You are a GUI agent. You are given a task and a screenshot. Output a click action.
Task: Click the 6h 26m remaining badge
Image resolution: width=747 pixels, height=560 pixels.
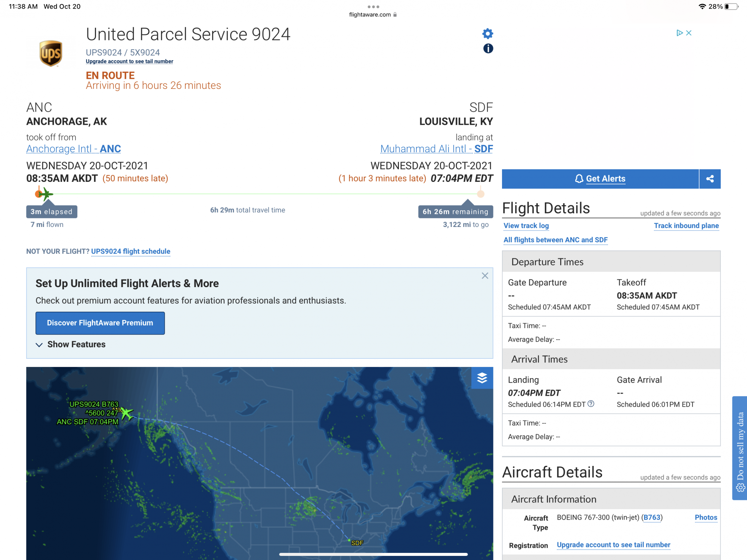point(456,212)
